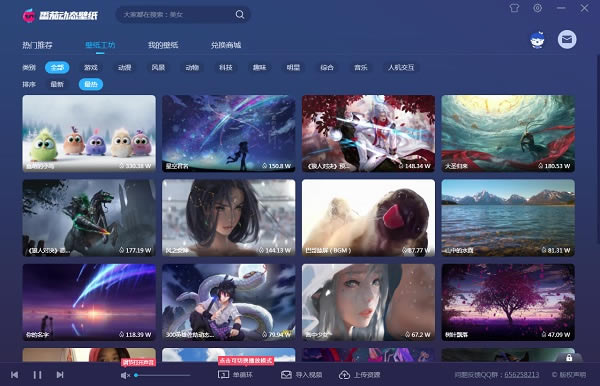Toggle the 单循环 loop play mode
600x386 pixels.
pos(235,375)
